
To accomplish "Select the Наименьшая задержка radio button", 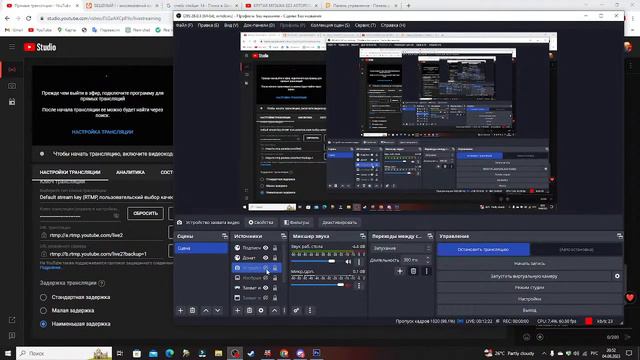I will pyautogui.click(x=43, y=324).
